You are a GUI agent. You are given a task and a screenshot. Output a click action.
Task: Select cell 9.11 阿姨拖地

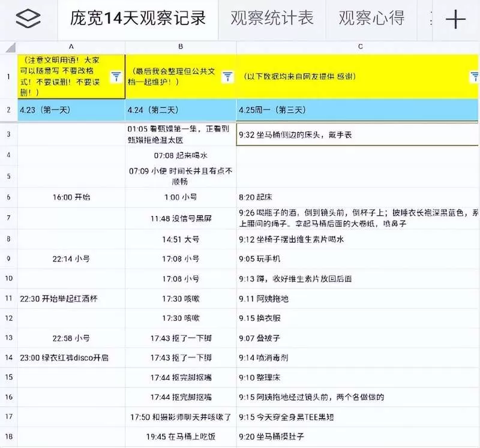coord(358,299)
